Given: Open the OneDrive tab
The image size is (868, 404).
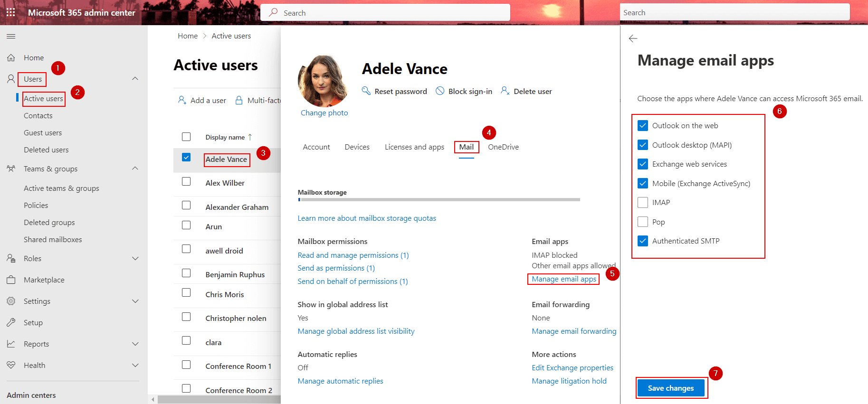Looking at the screenshot, I should click(x=503, y=147).
